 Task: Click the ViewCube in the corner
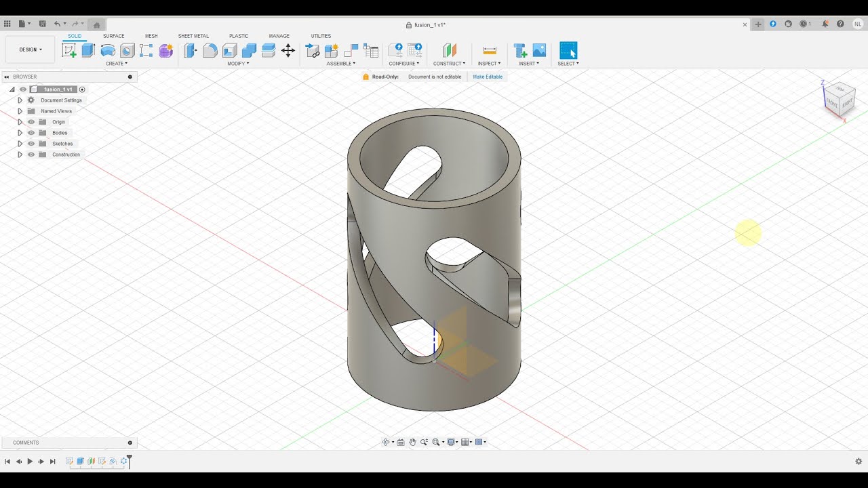(839, 100)
